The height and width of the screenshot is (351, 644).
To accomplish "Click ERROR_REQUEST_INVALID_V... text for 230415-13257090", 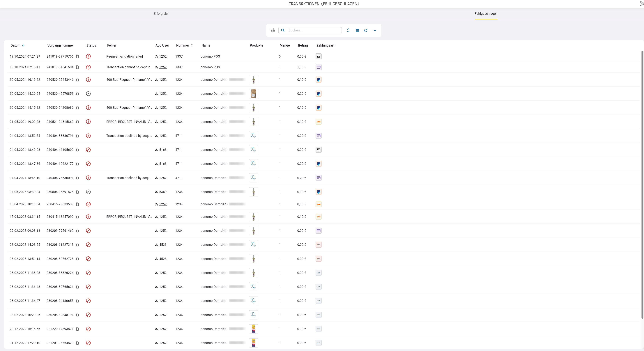I will 129,217.
